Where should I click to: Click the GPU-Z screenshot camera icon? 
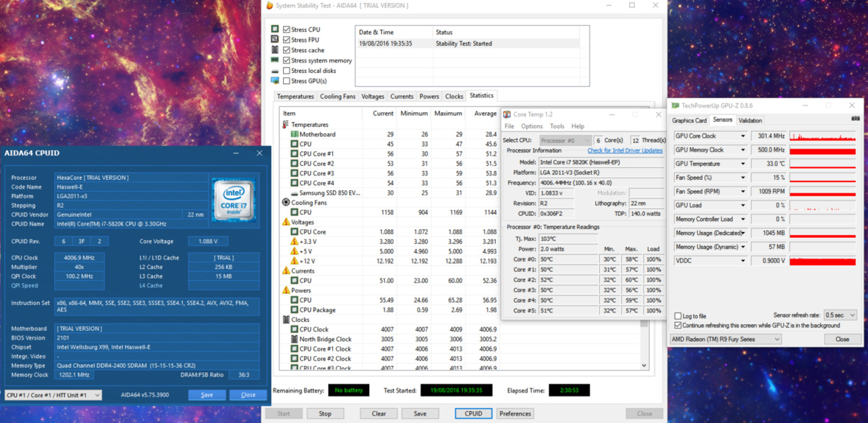click(x=855, y=119)
